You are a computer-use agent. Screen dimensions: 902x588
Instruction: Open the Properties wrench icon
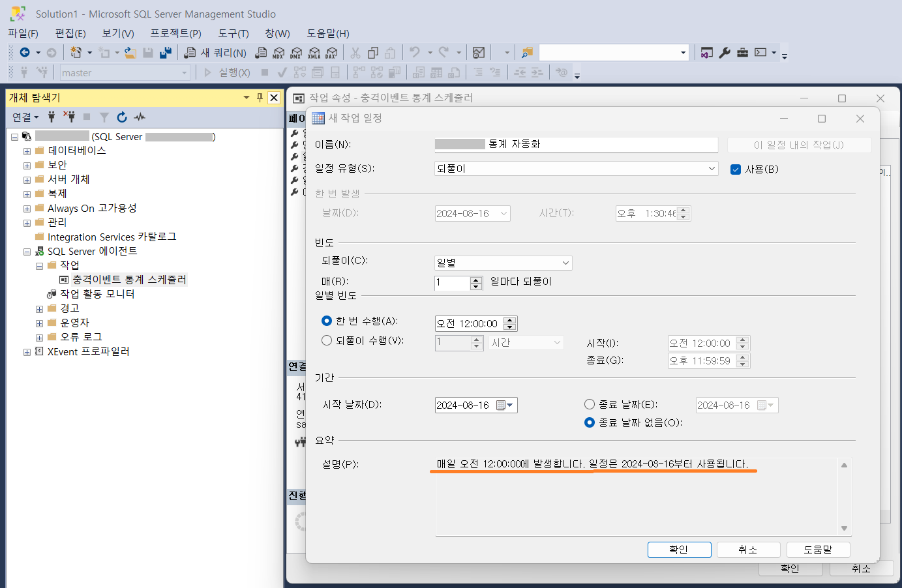(x=725, y=53)
